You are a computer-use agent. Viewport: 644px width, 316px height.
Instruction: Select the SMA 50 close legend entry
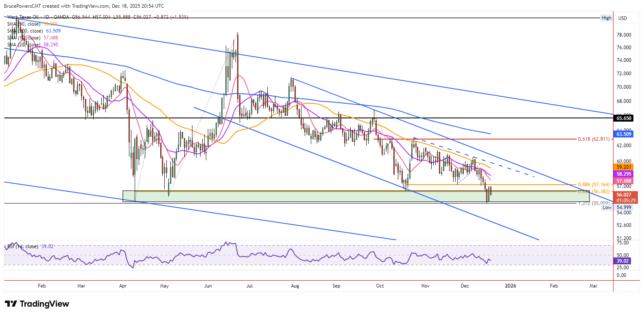[24, 24]
